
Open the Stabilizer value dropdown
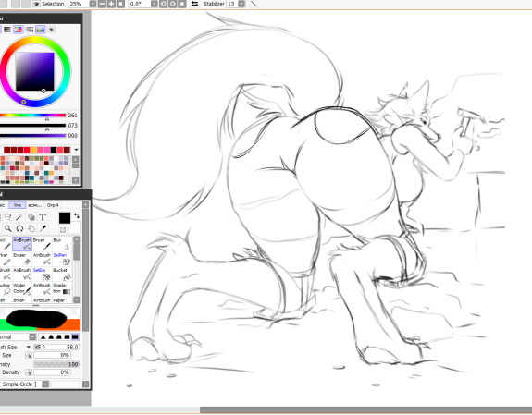[x=241, y=4]
